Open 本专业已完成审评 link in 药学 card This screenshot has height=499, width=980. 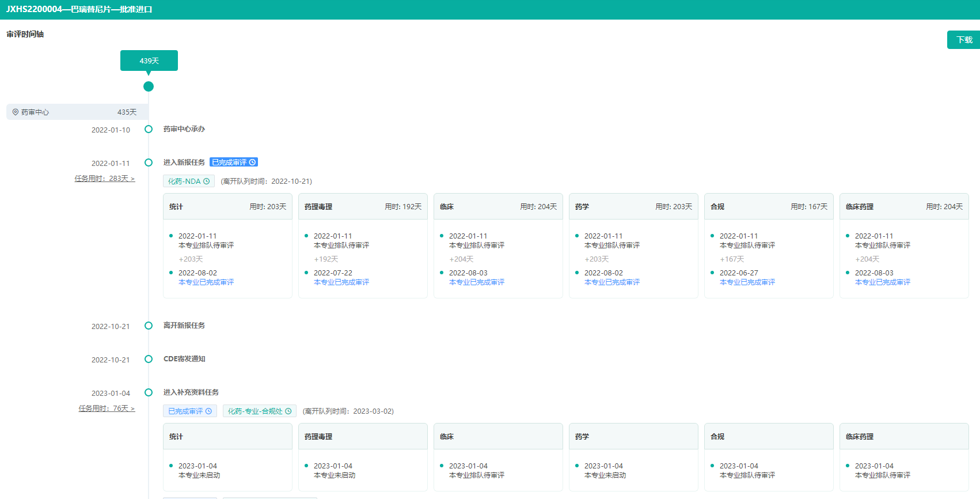612,282
